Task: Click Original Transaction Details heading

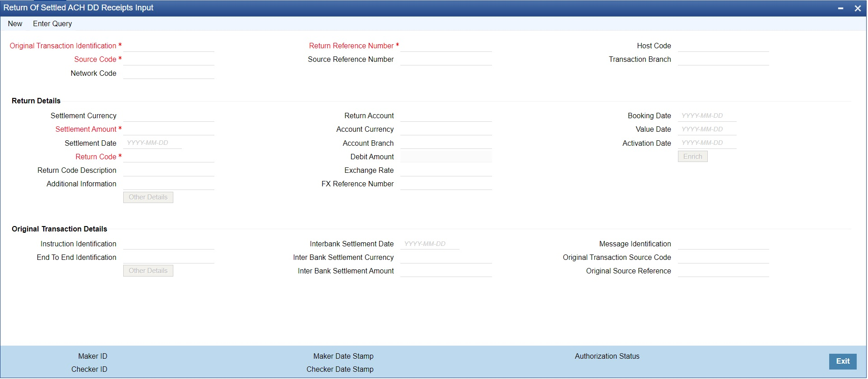Action: point(60,229)
